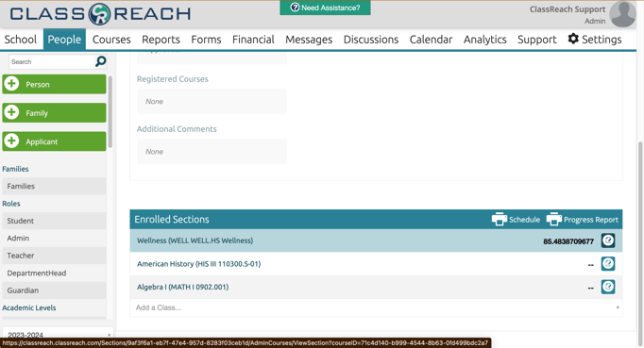The height and width of the screenshot is (348, 644).
Task: Click the Roles section heading
Action: [x=11, y=204]
